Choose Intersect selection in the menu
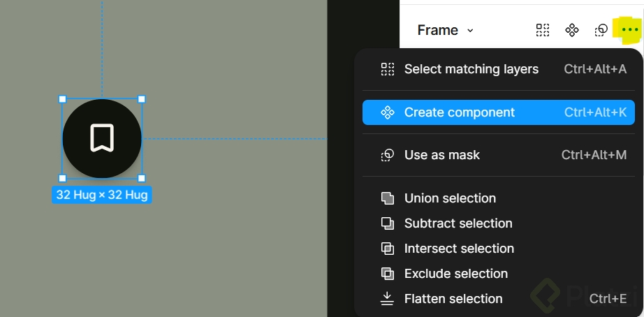This screenshot has height=317, width=644. pos(459,249)
